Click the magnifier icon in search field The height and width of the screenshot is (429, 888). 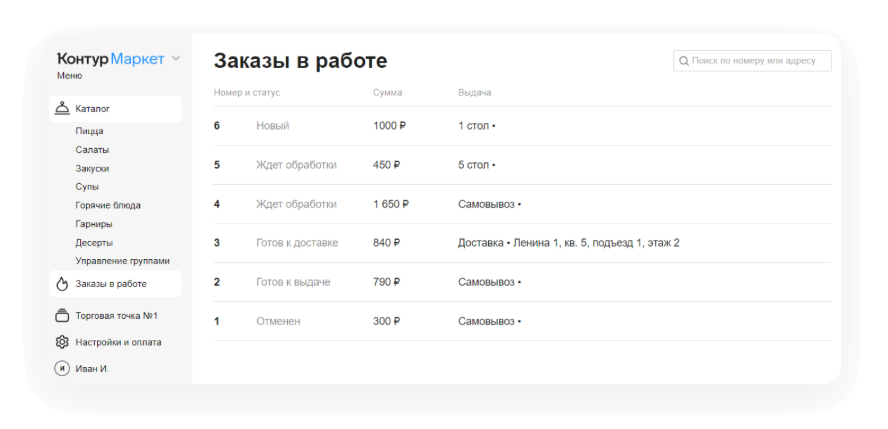coord(684,61)
